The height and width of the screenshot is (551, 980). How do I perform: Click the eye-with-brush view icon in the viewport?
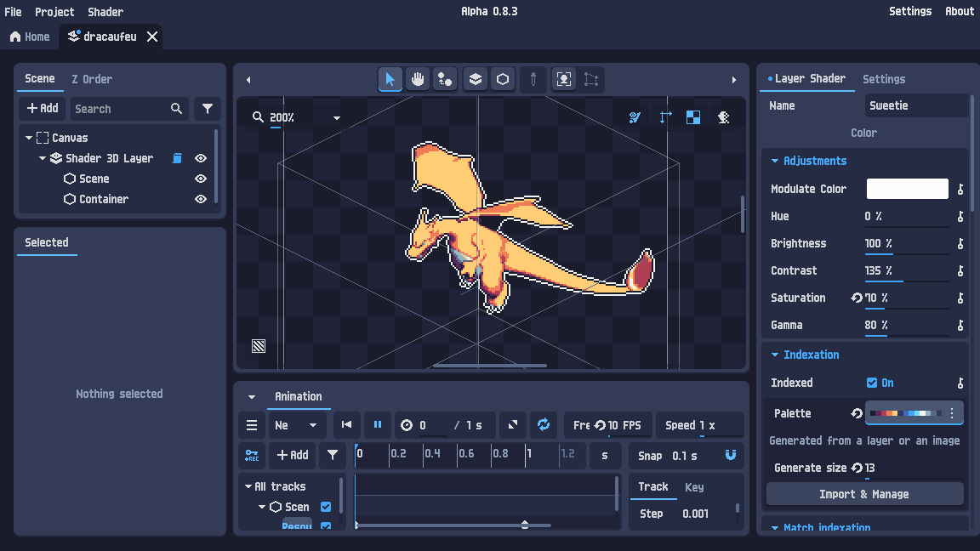pyautogui.click(x=635, y=117)
